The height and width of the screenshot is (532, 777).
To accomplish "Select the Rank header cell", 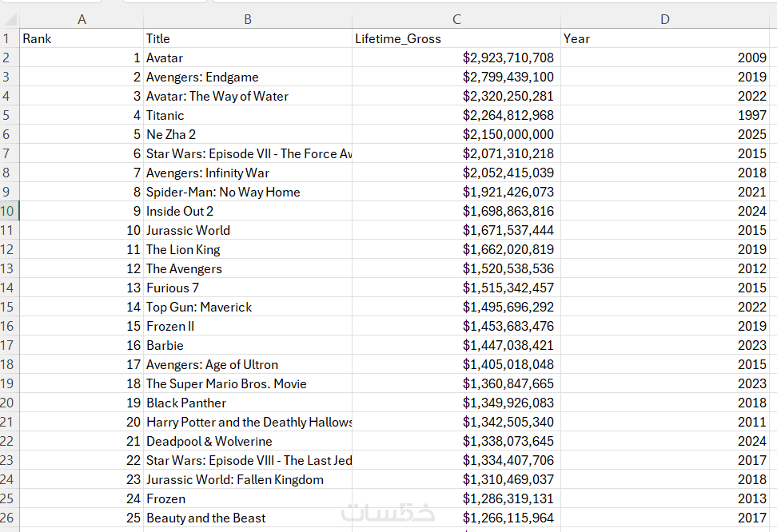I will (82, 38).
